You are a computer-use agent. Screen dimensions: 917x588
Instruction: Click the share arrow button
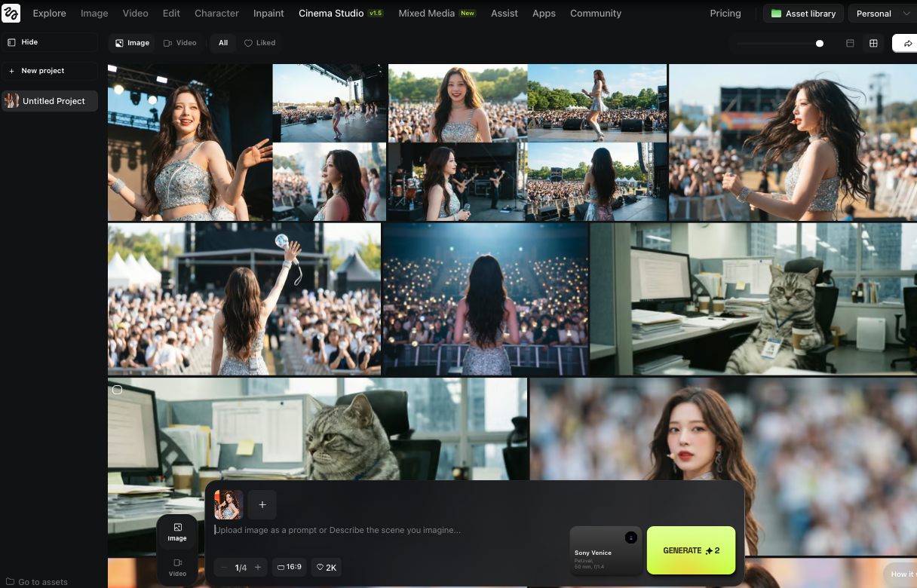[x=906, y=44]
